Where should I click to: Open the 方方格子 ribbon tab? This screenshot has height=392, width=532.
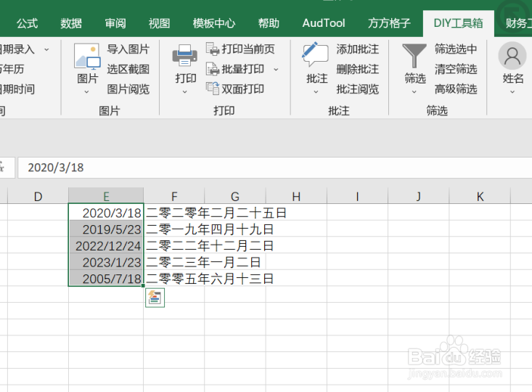(x=389, y=23)
